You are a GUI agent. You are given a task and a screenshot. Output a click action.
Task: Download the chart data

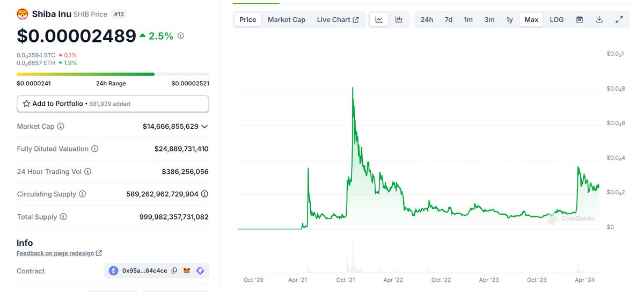pyautogui.click(x=599, y=20)
